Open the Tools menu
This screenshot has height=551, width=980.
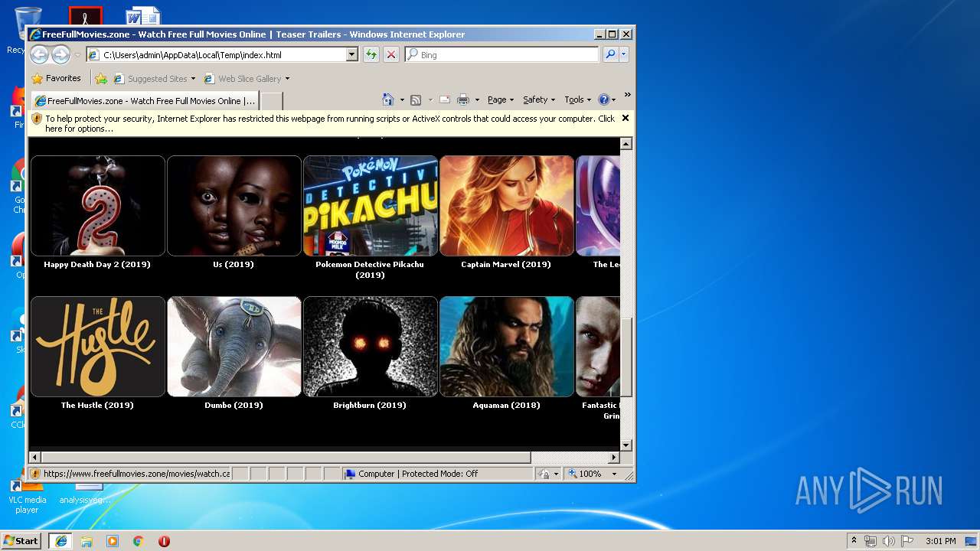578,99
